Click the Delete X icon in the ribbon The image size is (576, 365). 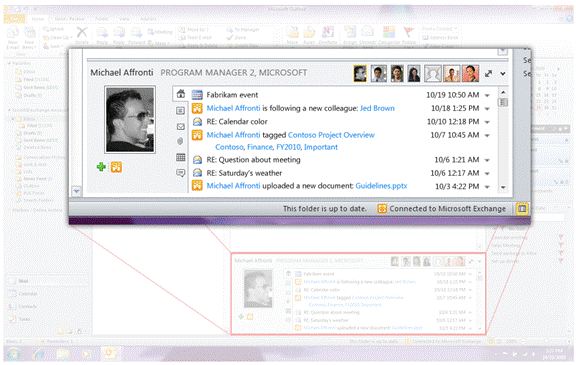click(82, 32)
